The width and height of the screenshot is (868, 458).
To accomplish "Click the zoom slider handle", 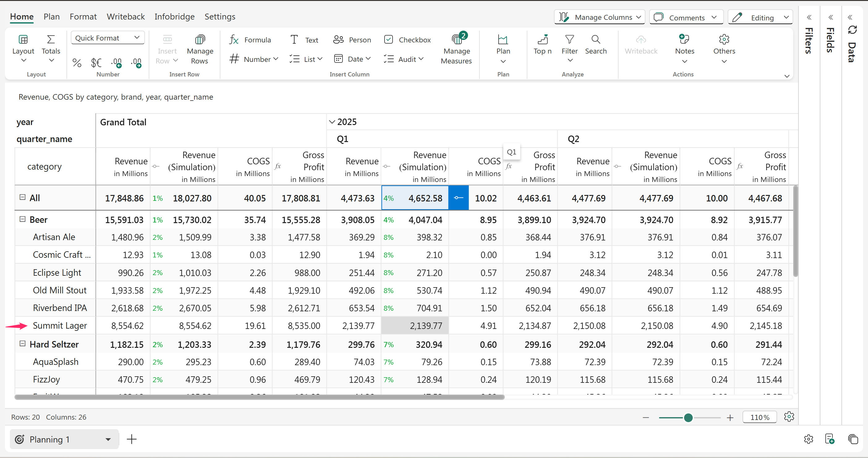I will (688, 417).
